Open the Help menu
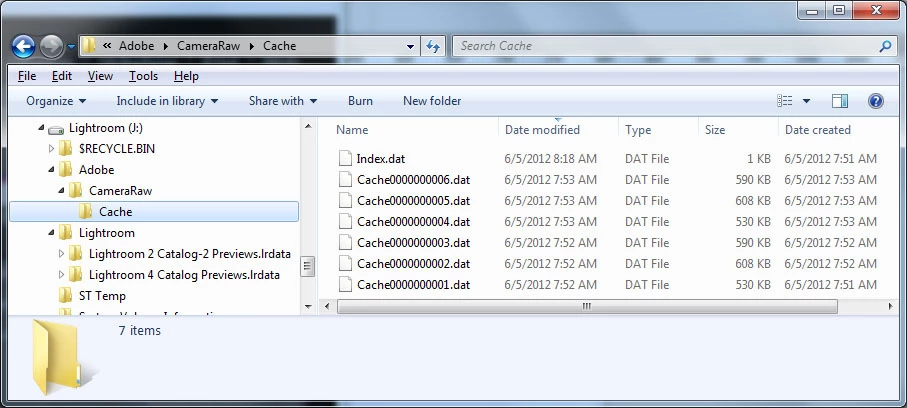The image size is (907, 408). [x=186, y=76]
